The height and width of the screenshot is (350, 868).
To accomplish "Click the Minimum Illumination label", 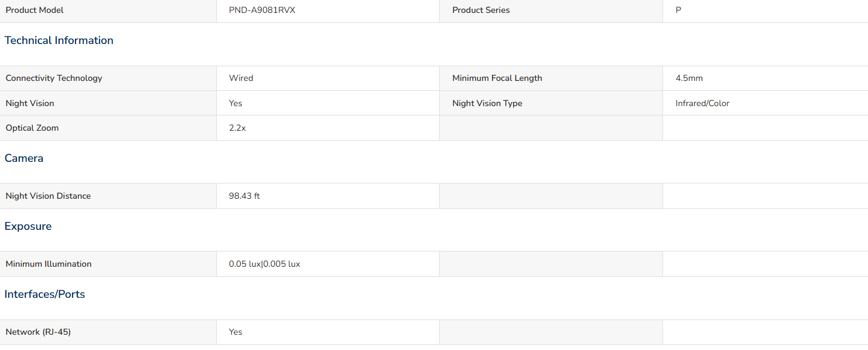I will tap(49, 264).
